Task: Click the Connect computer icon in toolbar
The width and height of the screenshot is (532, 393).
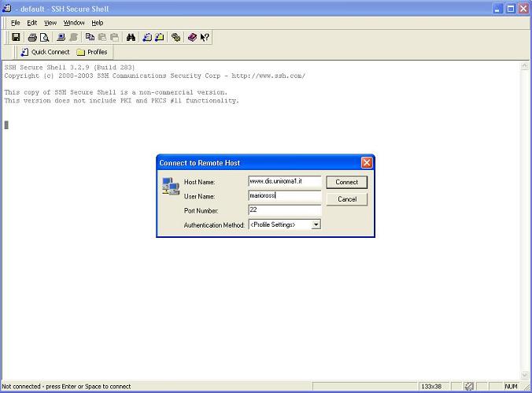Action: [x=61, y=37]
